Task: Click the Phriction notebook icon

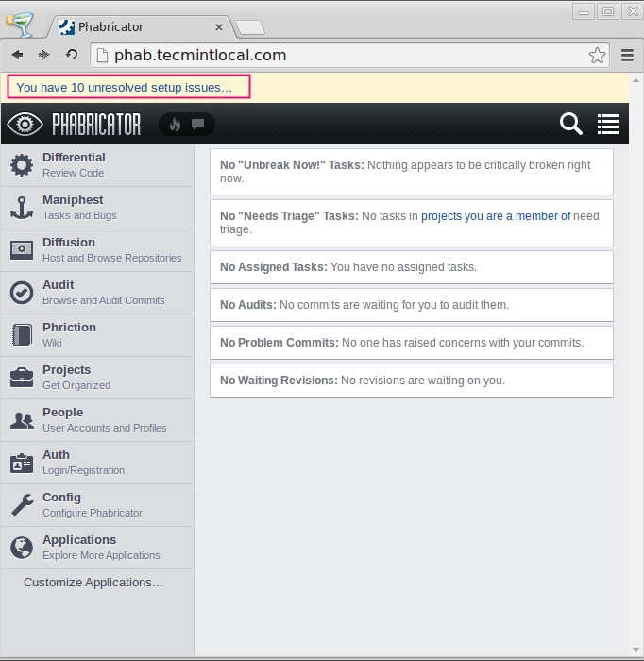Action: tap(22, 335)
